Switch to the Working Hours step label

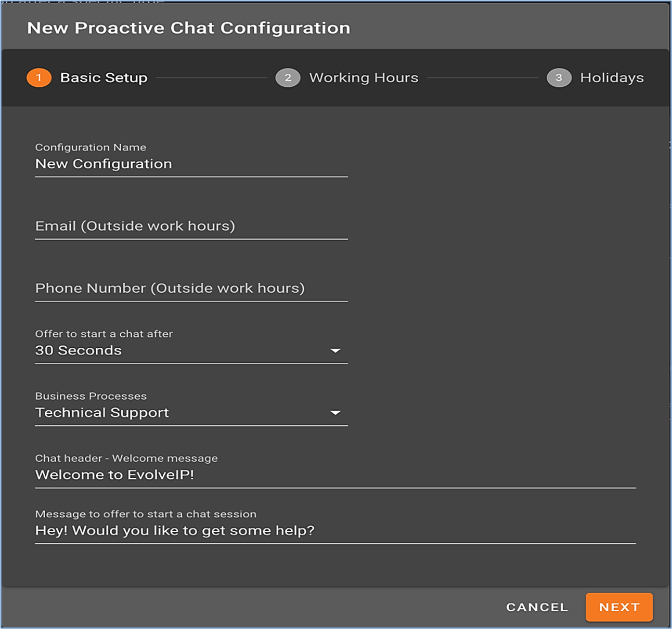364,78
